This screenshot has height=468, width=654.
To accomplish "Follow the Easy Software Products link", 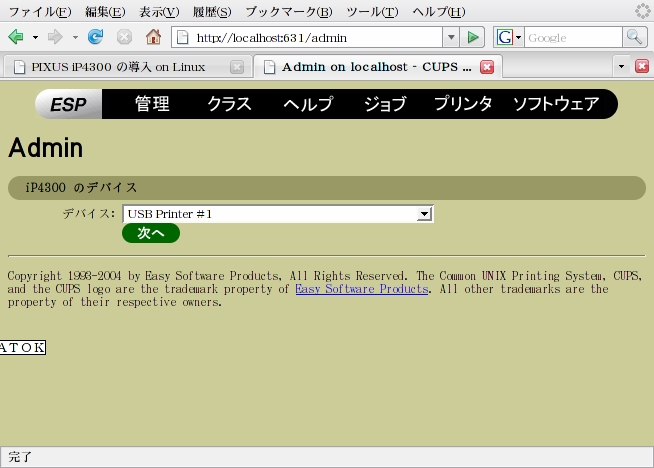I will click(362, 289).
